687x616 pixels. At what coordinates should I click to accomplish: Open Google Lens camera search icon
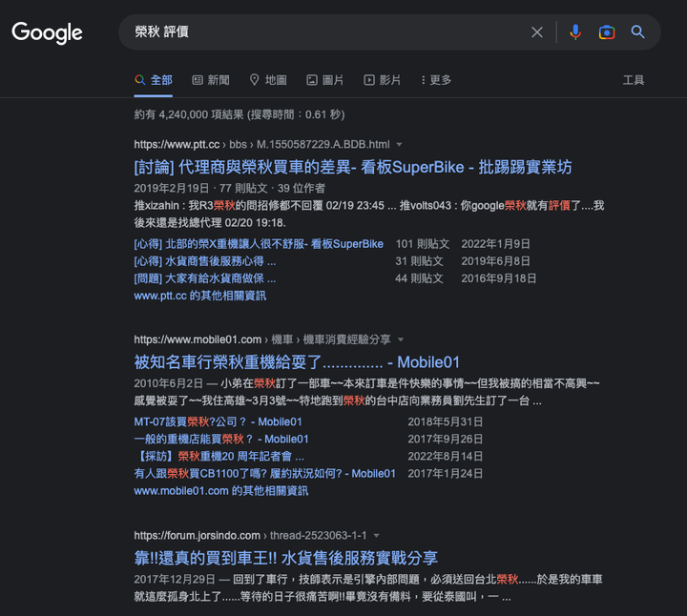[607, 32]
